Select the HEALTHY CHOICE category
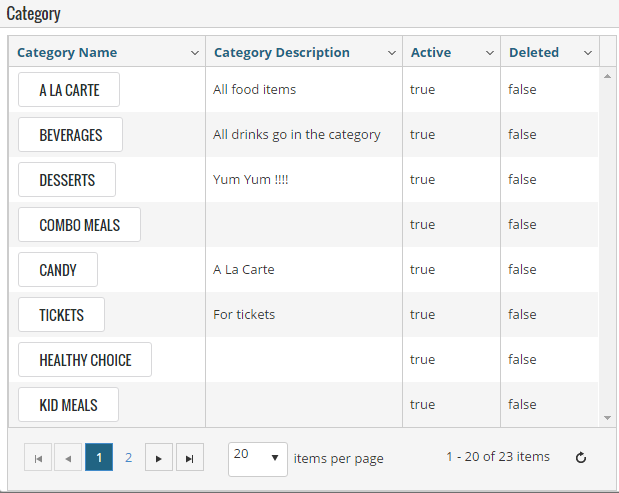 [85, 360]
